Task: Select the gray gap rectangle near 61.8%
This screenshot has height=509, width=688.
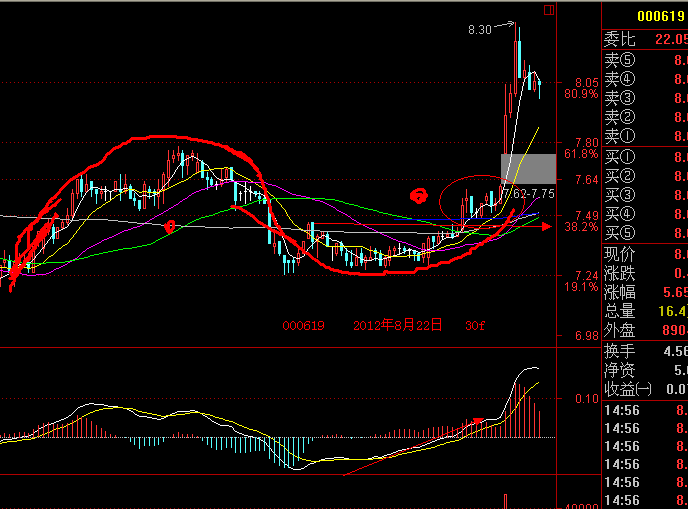Action: tap(528, 169)
